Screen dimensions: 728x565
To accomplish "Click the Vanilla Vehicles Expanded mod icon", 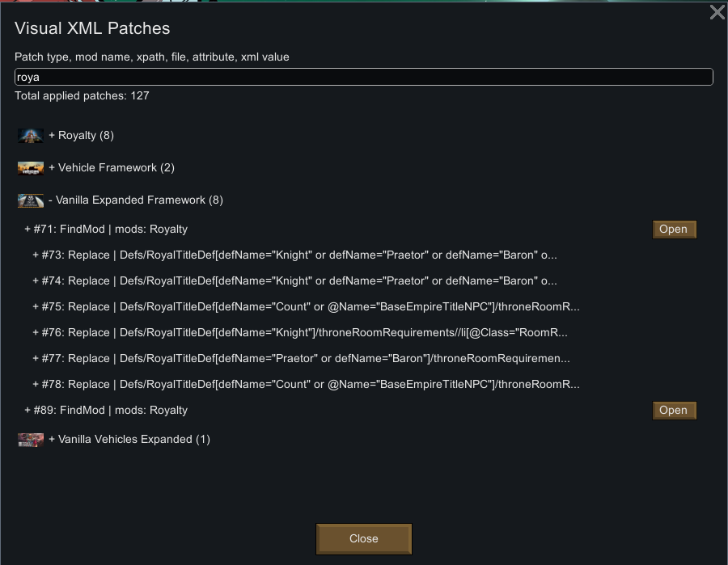I will click(x=31, y=440).
